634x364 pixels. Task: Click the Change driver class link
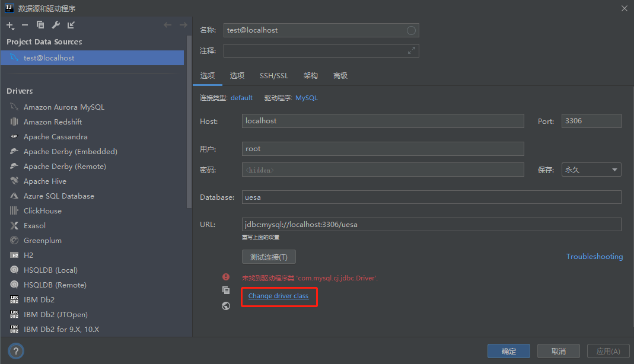[x=279, y=296]
